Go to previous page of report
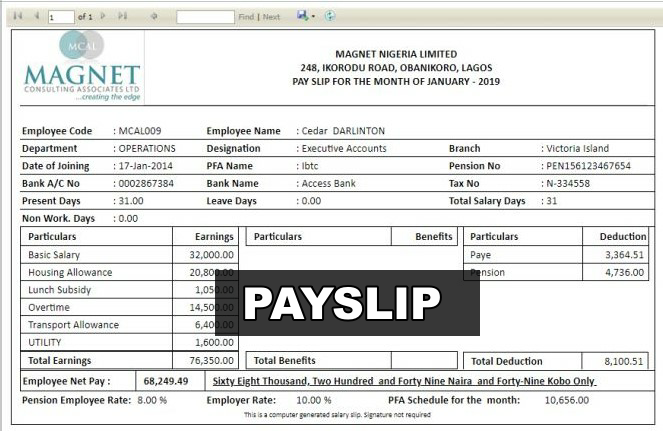Viewport: 663px width, 431px height. pos(37,16)
